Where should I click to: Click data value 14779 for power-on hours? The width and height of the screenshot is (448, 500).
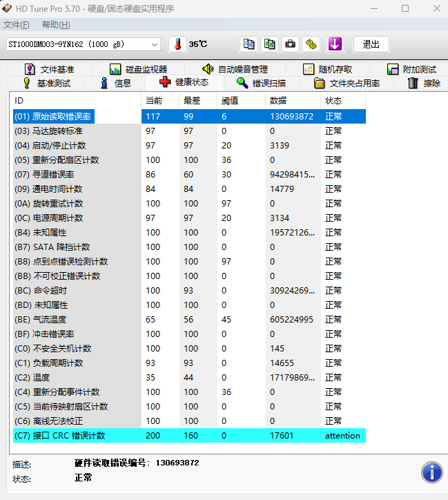click(282, 189)
